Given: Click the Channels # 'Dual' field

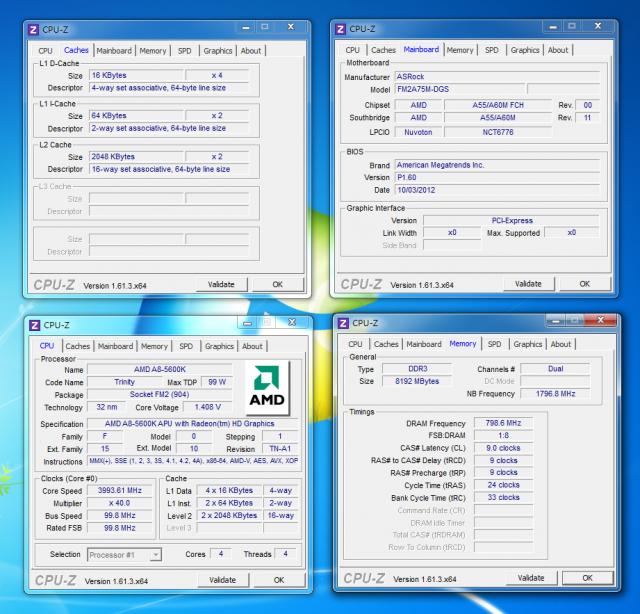Looking at the screenshot, I should (x=555, y=369).
